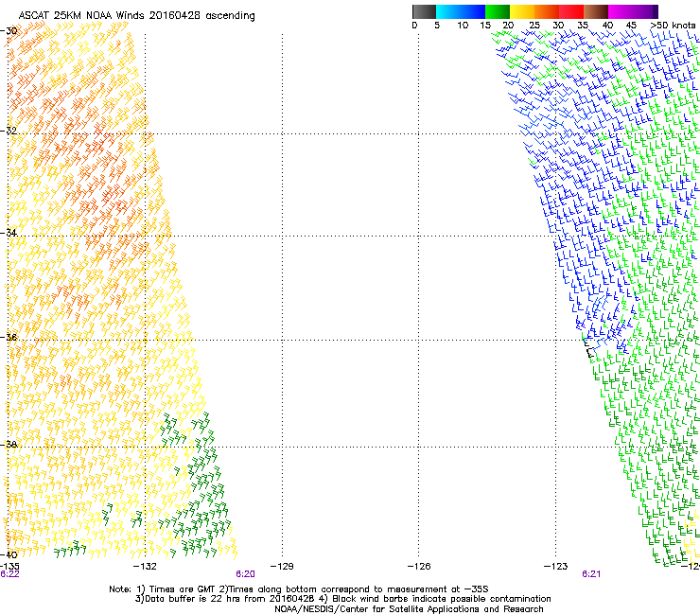The width and height of the screenshot is (700, 615).
Task: Click the '-135' longitude label
Action: click(x=9, y=567)
